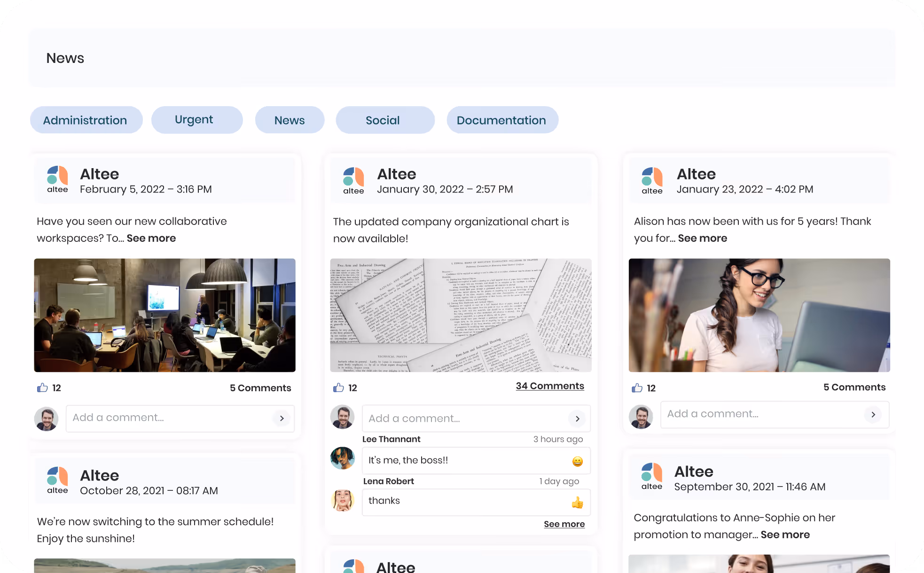Expand Alison's anniversary post with See more

click(x=702, y=238)
